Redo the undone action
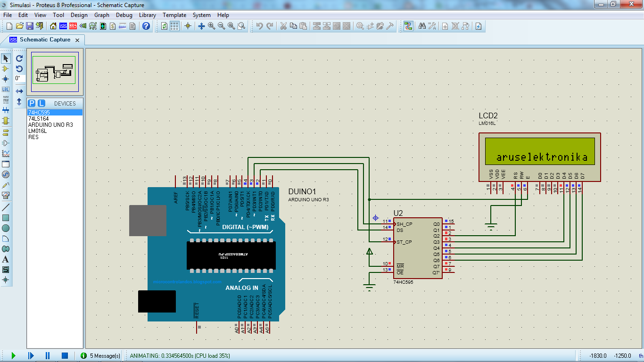Image resolution: width=644 pixels, height=362 pixels. pos(270,26)
